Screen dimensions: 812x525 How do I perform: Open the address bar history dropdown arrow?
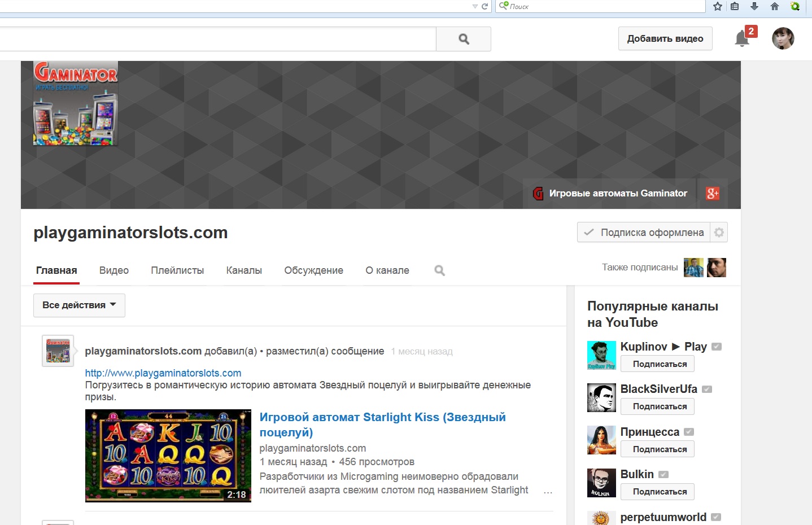pos(475,7)
